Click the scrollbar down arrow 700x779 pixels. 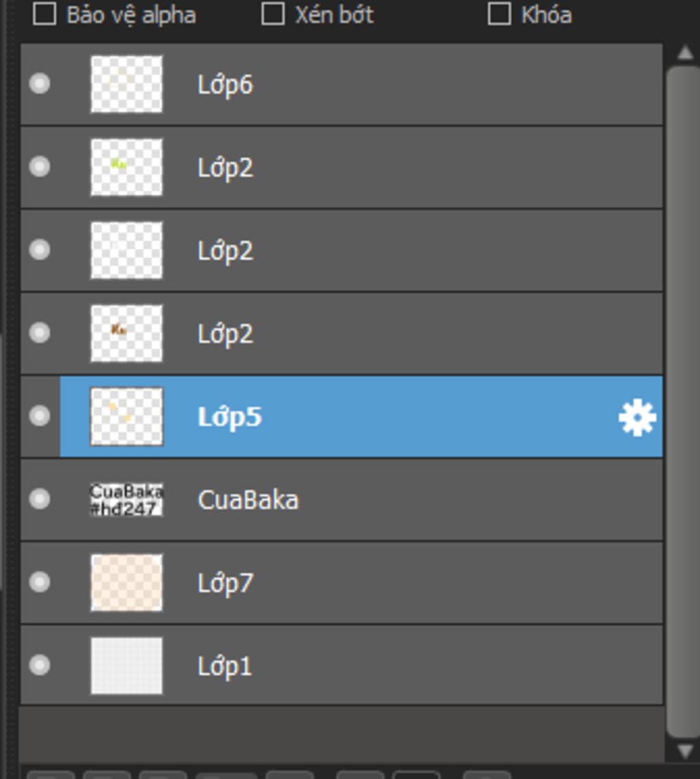click(685, 751)
